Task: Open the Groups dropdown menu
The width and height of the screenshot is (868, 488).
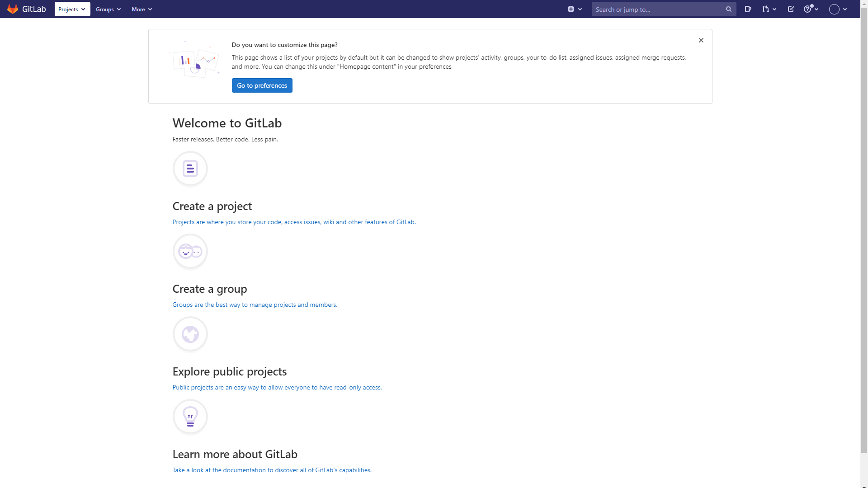Action: [108, 9]
